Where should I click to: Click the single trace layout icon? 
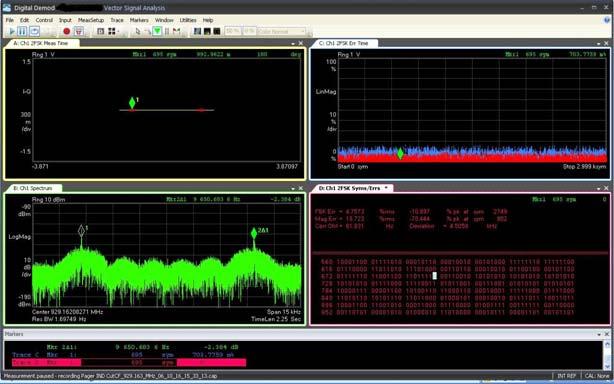click(x=101, y=31)
